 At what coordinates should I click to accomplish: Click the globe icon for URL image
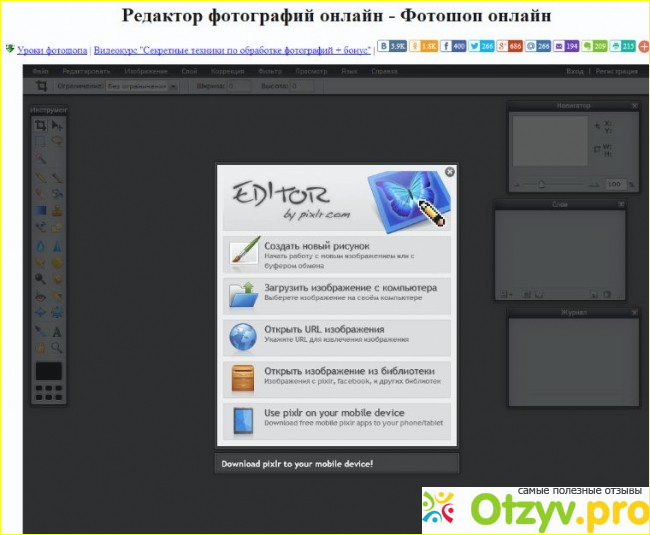tap(243, 337)
